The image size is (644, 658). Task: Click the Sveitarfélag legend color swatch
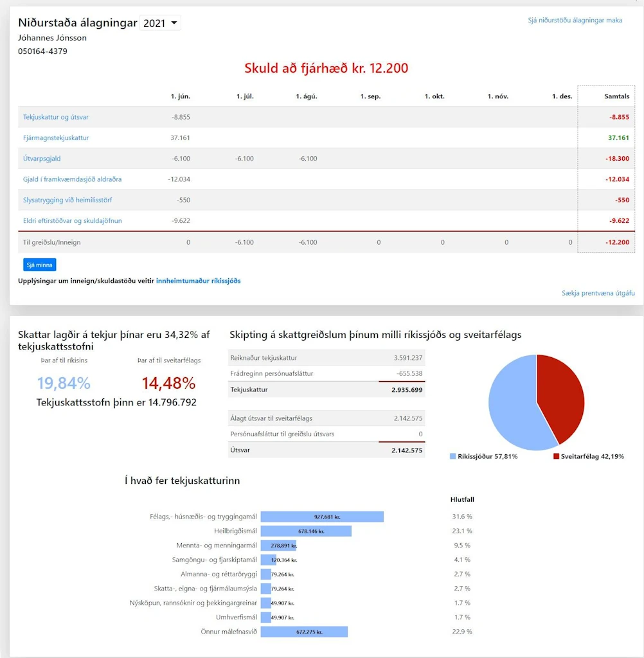point(556,456)
